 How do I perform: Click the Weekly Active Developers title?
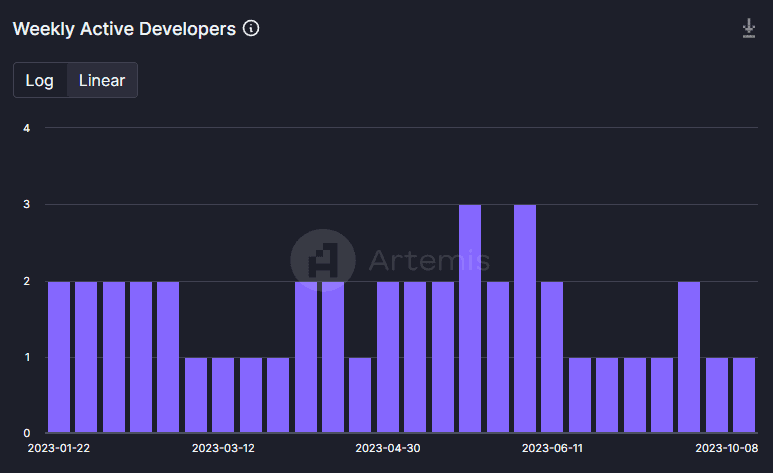tap(124, 29)
